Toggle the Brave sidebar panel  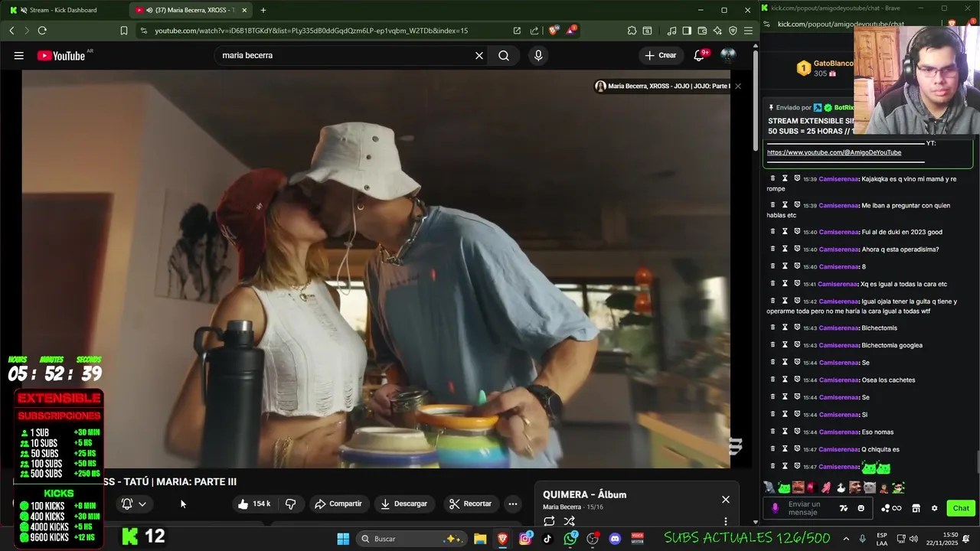(687, 31)
